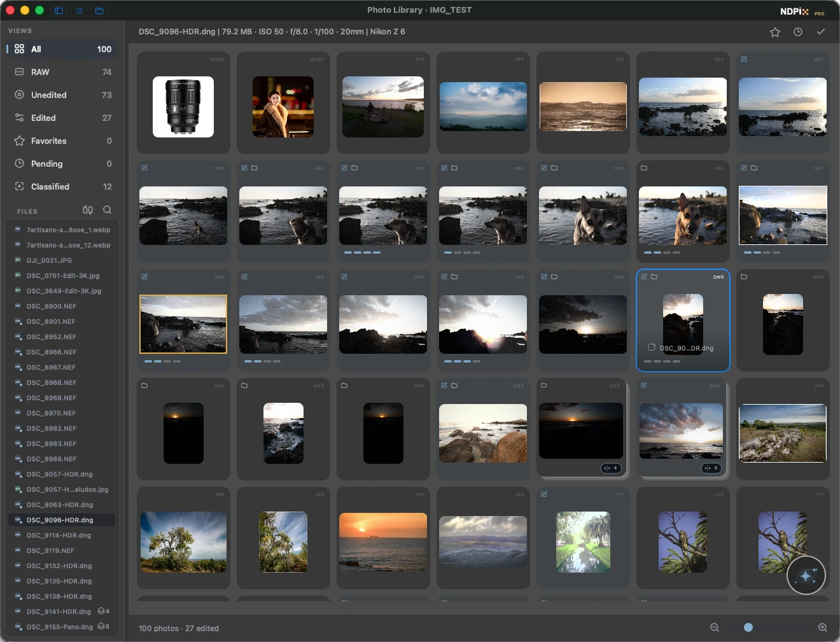The height and width of the screenshot is (642, 840).
Task: Click the clock history icon in header
Action: (x=798, y=32)
